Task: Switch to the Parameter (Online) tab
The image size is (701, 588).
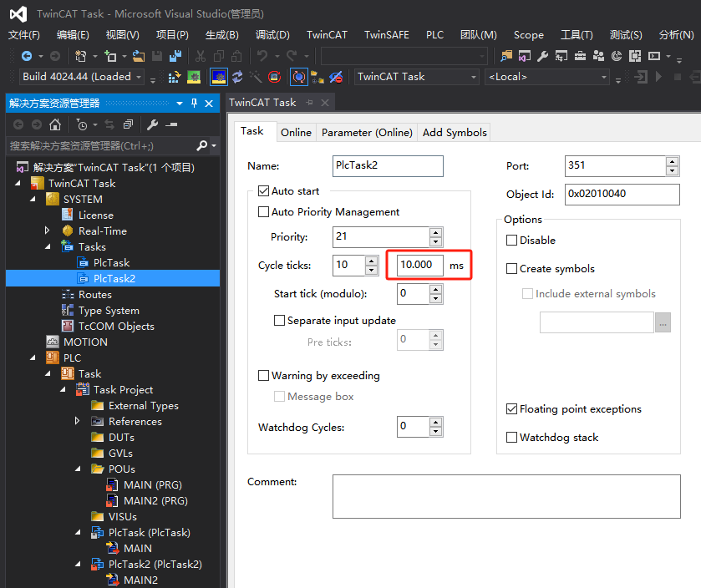Action: (367, 133)
